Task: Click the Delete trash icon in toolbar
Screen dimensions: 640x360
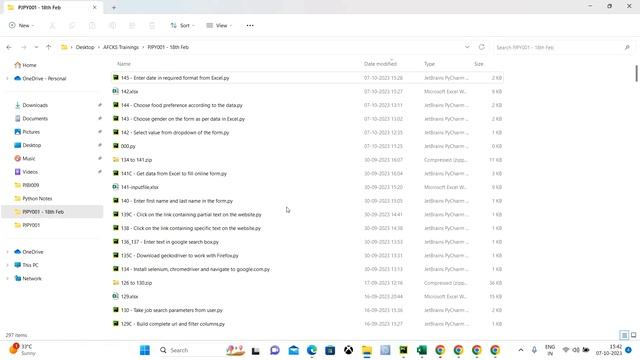Action: [152, 25]
